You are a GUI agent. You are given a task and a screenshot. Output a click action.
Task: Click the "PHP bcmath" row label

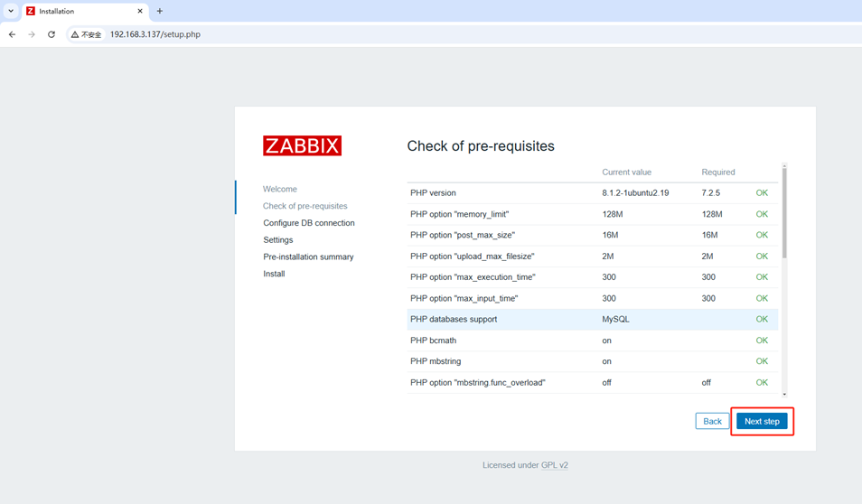(x=433, y=341)
